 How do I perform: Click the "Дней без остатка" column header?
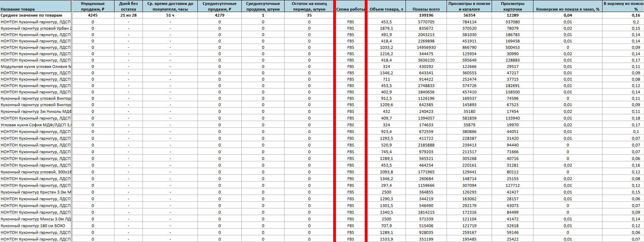(128, 6)
